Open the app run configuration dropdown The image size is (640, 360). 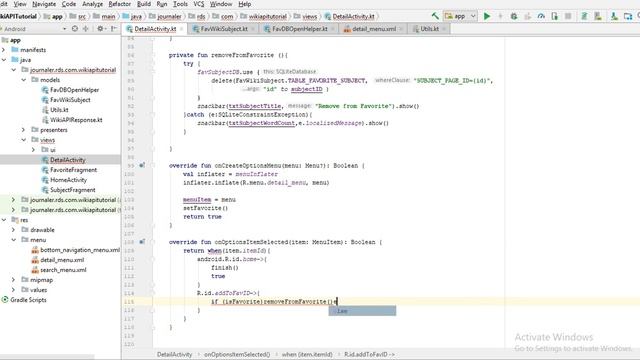[461, 16]
